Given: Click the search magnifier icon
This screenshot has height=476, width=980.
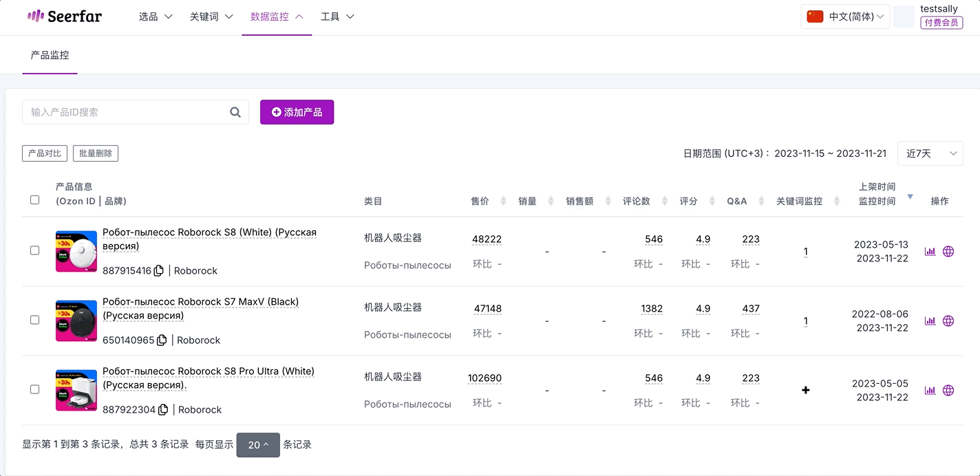Looking at the screenshot, I should [x=235, y=112].
